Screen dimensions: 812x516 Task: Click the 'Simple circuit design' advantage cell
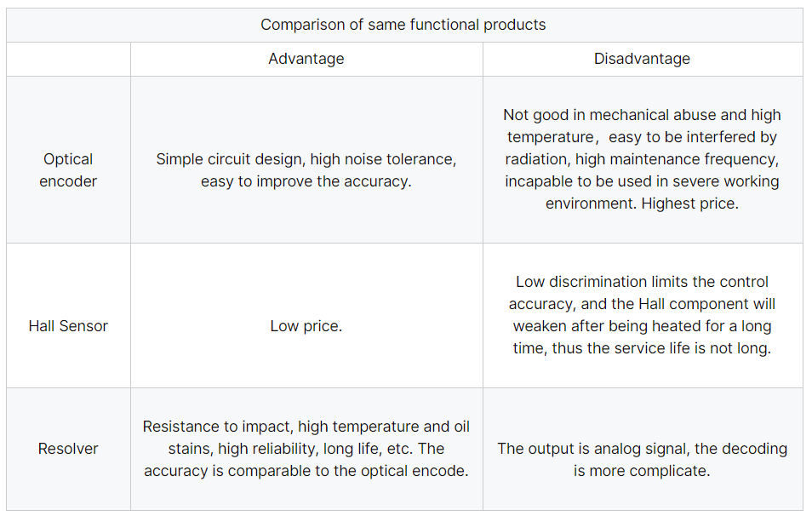tap(306, 159)
